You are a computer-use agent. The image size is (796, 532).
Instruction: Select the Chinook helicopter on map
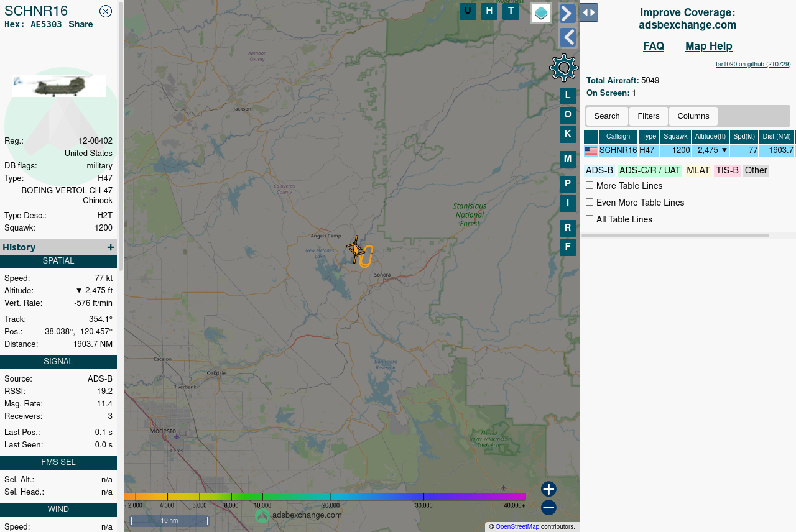(x=356, y=250)
